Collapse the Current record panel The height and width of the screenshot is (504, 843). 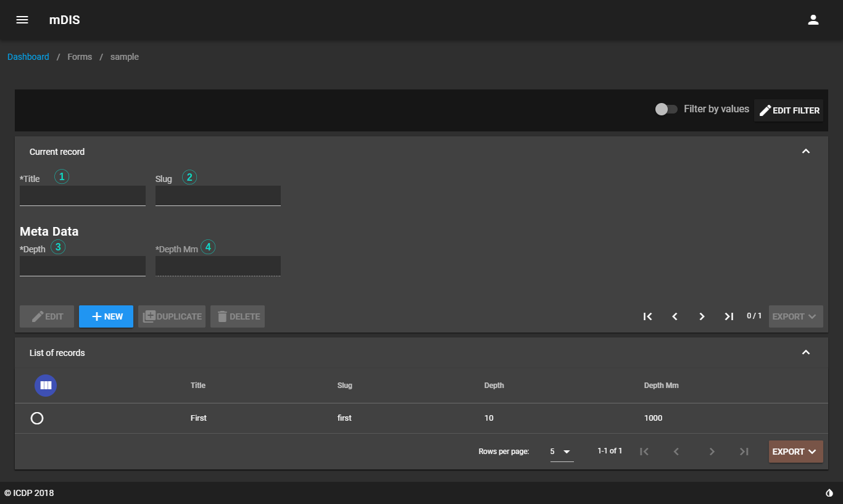805,151
